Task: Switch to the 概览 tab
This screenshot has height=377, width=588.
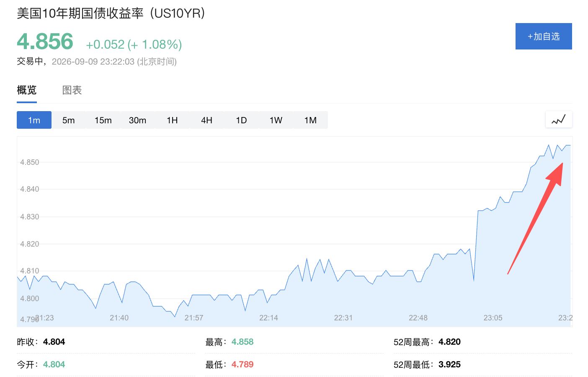Action: (27, 90)
